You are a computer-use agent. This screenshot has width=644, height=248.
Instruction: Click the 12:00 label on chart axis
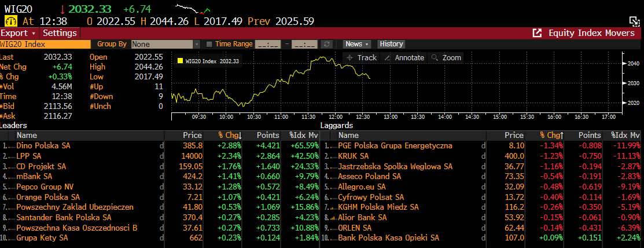pyautogui.click(x=336, y=117)
